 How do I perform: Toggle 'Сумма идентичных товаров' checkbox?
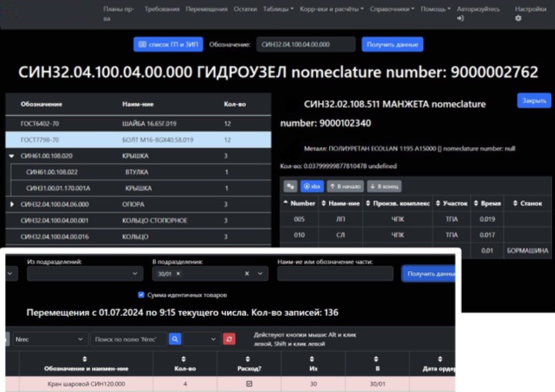140,295
